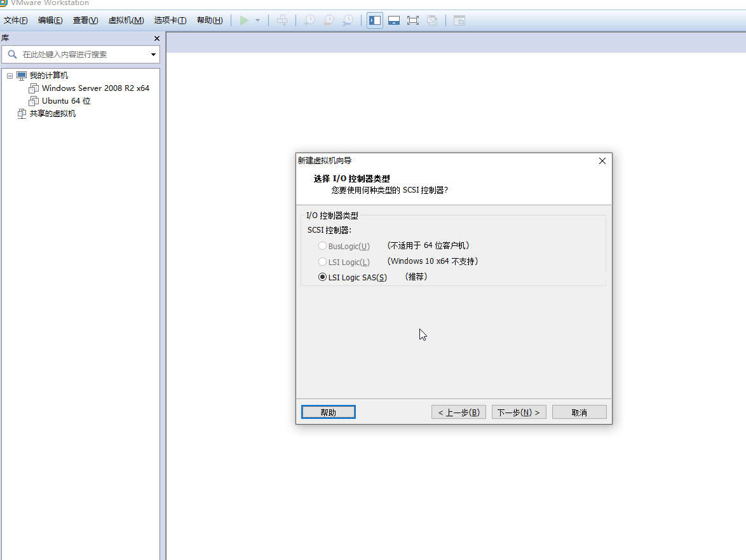Click the Ubuntu VM icon

[34, 101]
